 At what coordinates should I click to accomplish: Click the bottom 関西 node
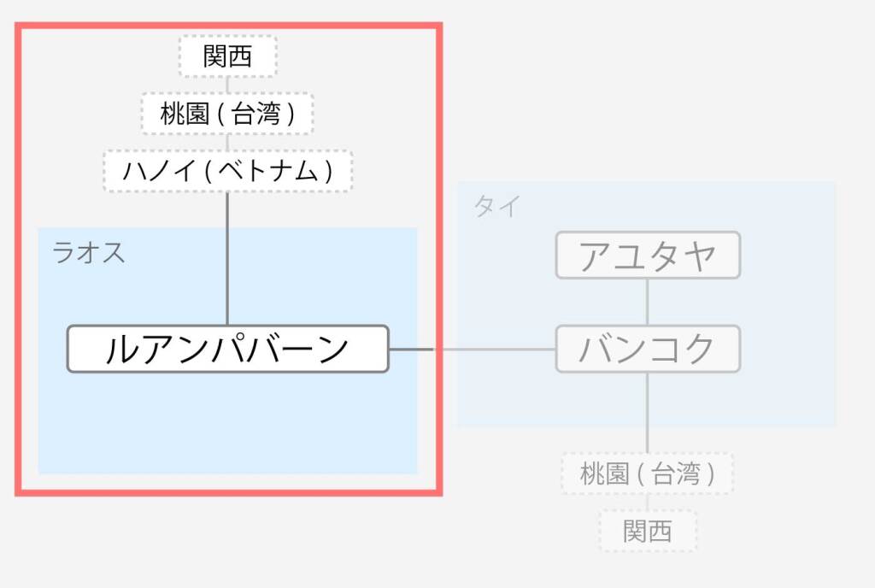(648, 531)
